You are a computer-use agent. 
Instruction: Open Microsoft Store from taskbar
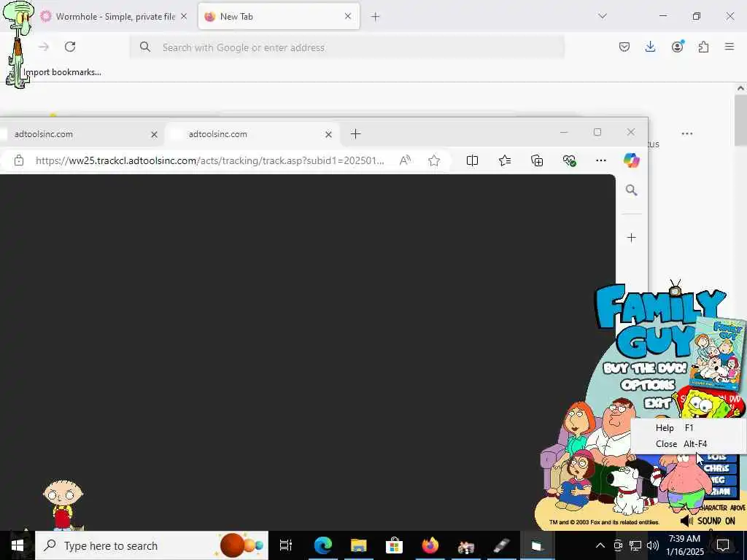coord(394,545)
